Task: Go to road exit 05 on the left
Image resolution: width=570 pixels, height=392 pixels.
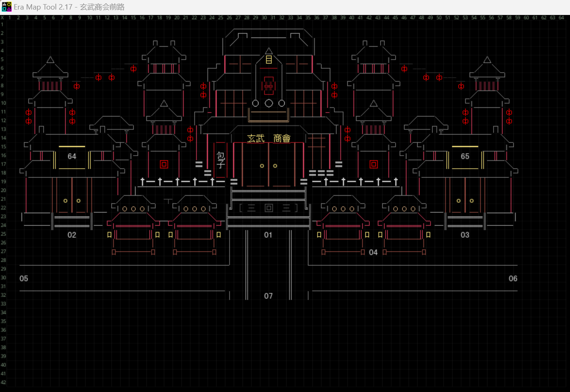Action: 24,279
